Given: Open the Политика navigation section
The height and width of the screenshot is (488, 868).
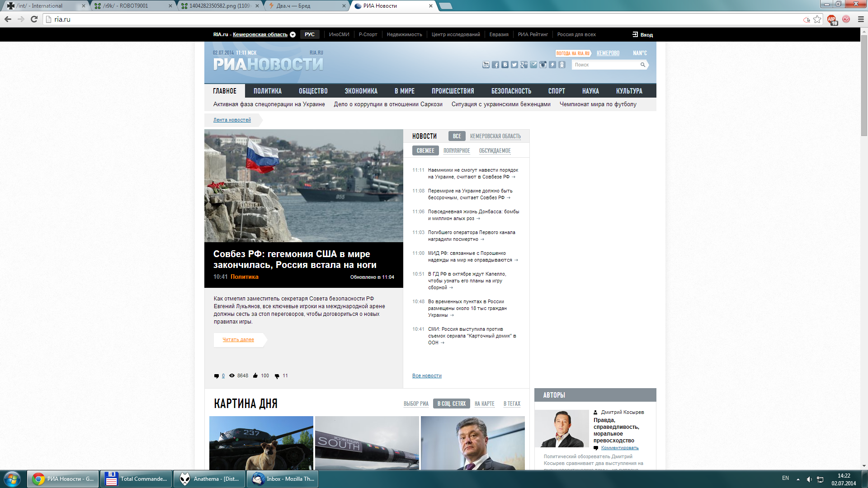Looking at the screenshot, I should (267, 91).
